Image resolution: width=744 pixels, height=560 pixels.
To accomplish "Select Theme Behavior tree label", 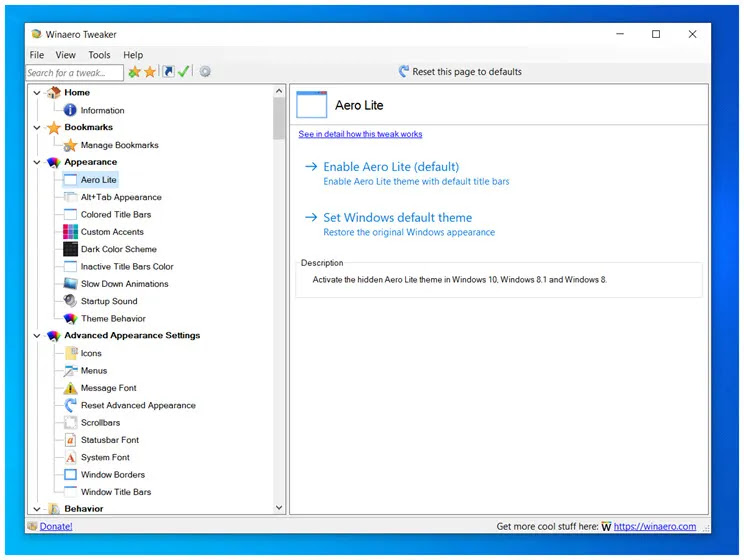I will tap(113, 318).
